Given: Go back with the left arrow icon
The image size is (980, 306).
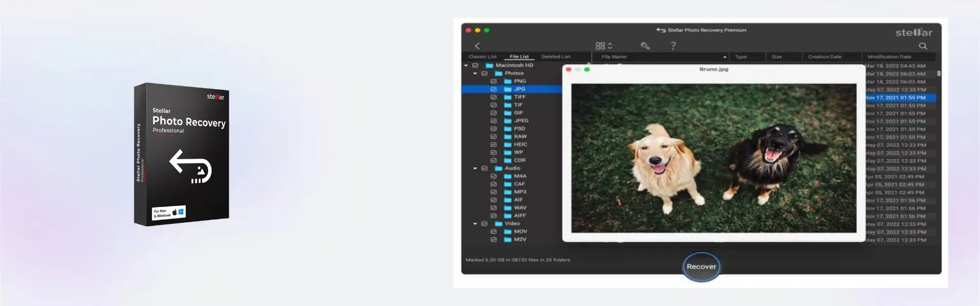Looking at the screenshot, I should pyautogui.click(x=477, y=46).
